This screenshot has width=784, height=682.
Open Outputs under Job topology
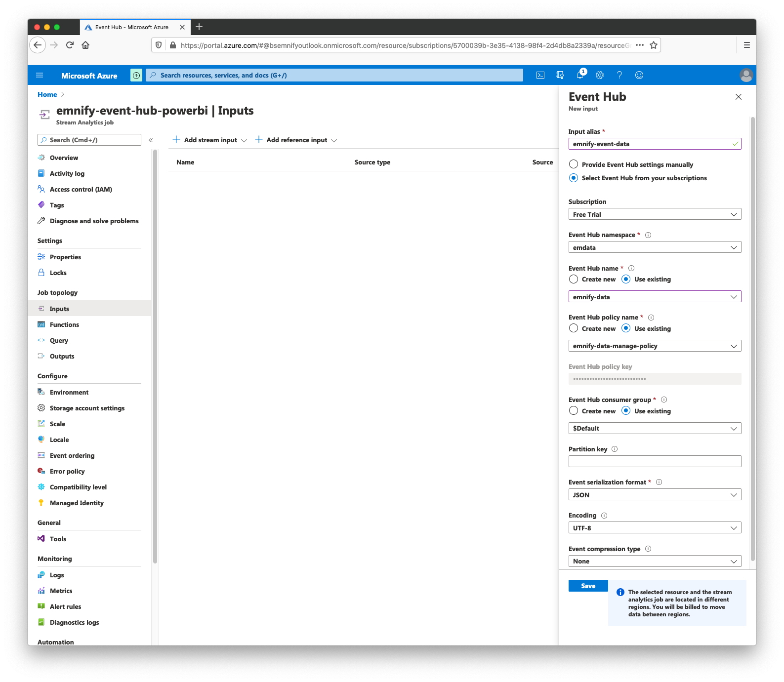(x=62, y=357)
